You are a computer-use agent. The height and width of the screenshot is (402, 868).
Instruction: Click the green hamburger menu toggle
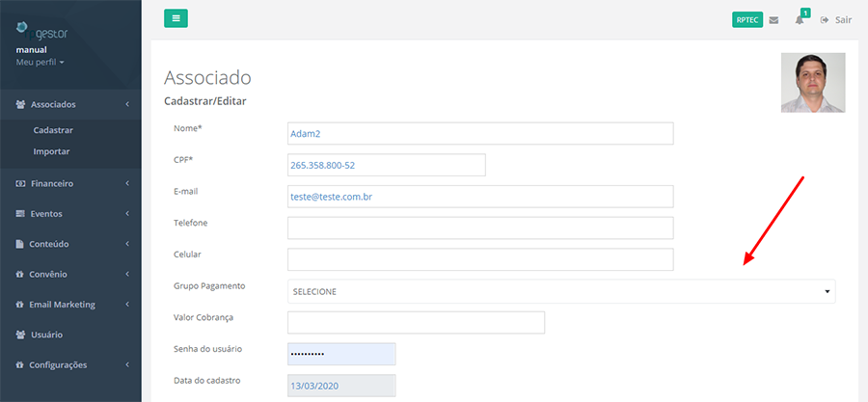click(x=176, y=18)
